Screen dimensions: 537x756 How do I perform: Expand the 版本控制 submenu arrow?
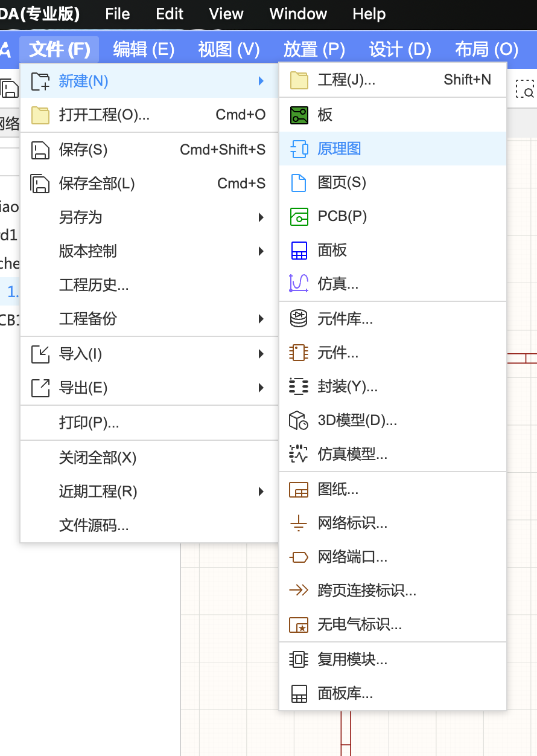click(261, 251)
